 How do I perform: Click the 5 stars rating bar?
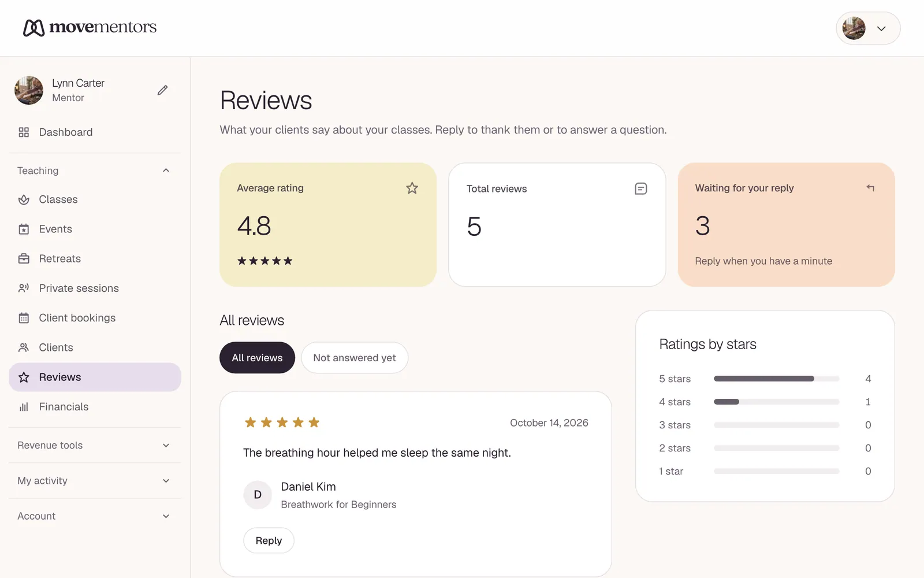pyautogui.click(x=777, y=379)
